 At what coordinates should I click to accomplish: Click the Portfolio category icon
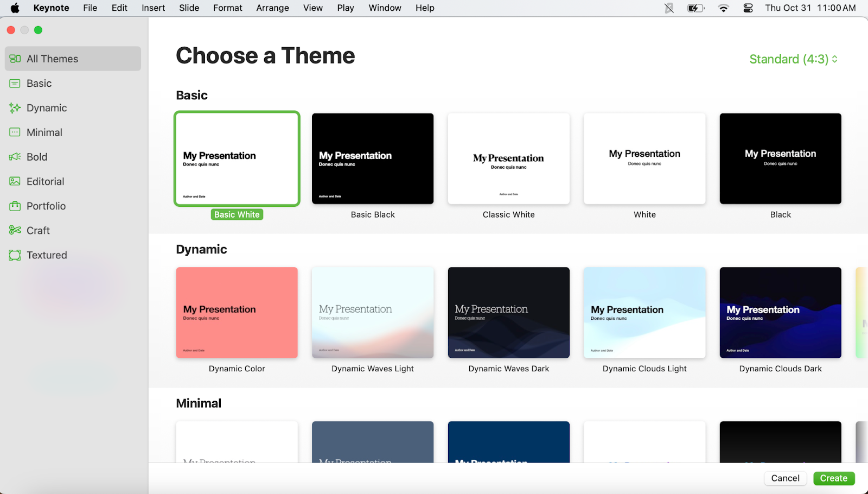pos(15,206)
